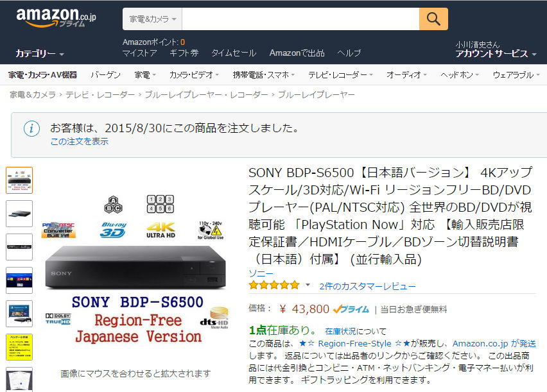The height and width of the screenshot is (392, 547).
Task: Expand the 家電 submenu arrow
Action: tap(154, 74)
